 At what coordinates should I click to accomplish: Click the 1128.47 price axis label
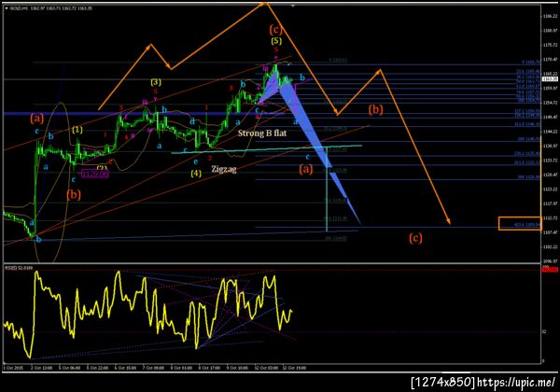[550, 175]
